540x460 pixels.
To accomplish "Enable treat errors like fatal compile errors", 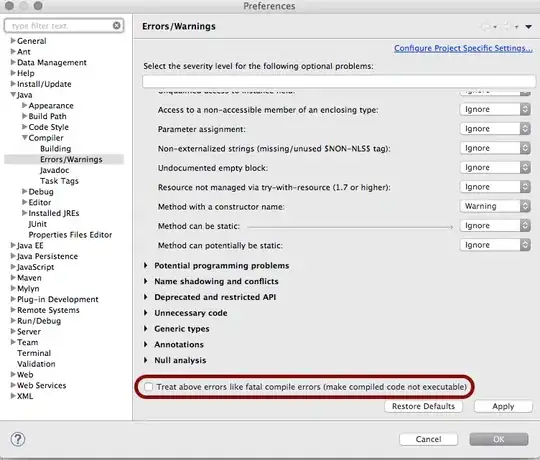I will 148,387.
